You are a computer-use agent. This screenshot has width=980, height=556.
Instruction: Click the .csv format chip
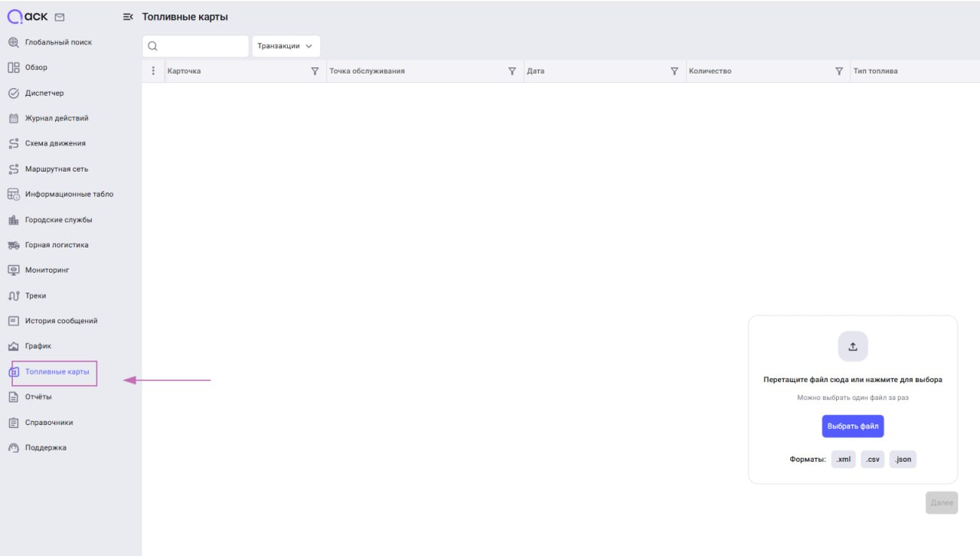coord(873,460)
